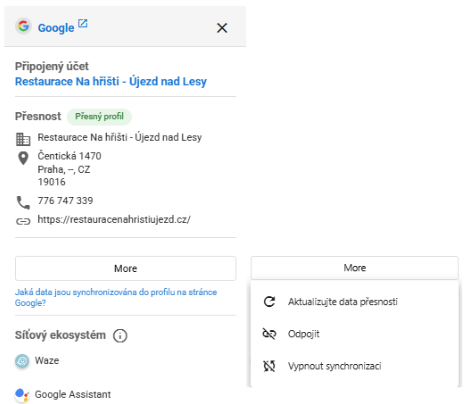Screen dimensions: 473x404
Task: Click the chain link icon beside website URL
Action: 23,221
